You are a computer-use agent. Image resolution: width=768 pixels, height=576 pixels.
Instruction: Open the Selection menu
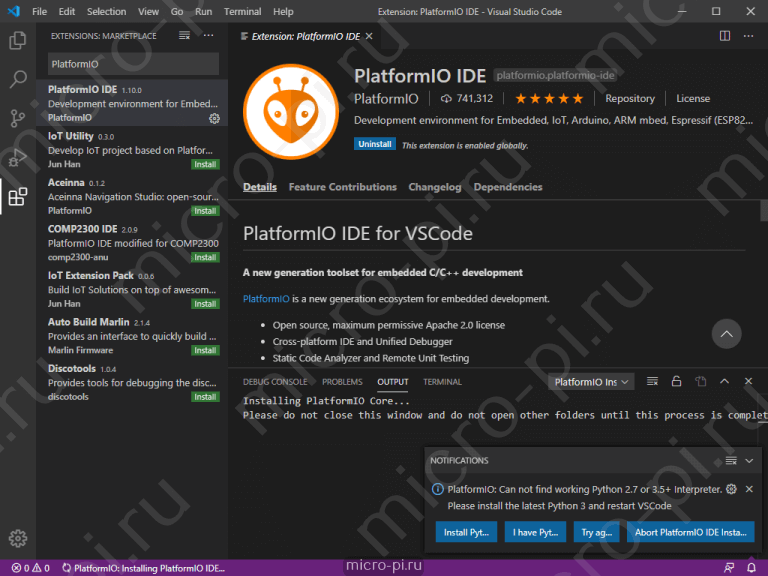coord(106,11)
